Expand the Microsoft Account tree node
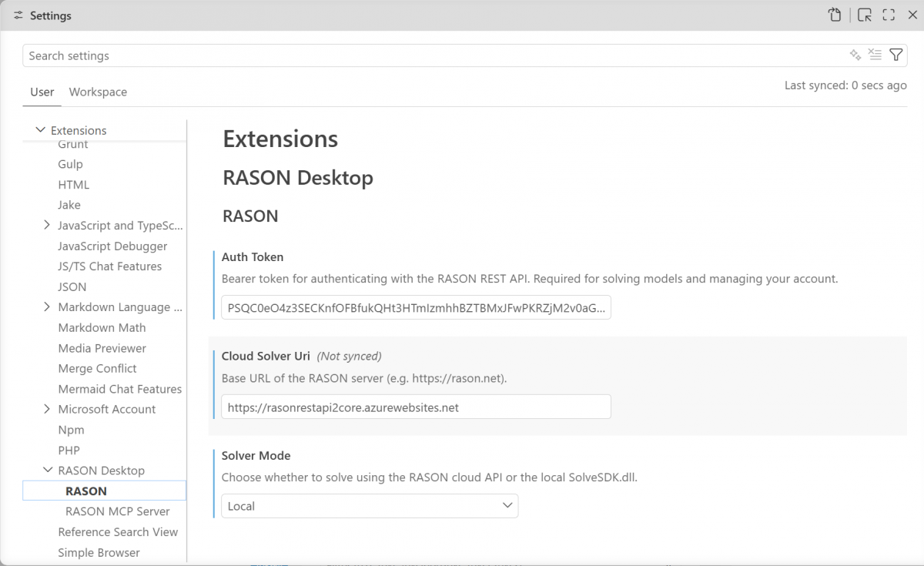924x566 pixels. coord(48,409)
